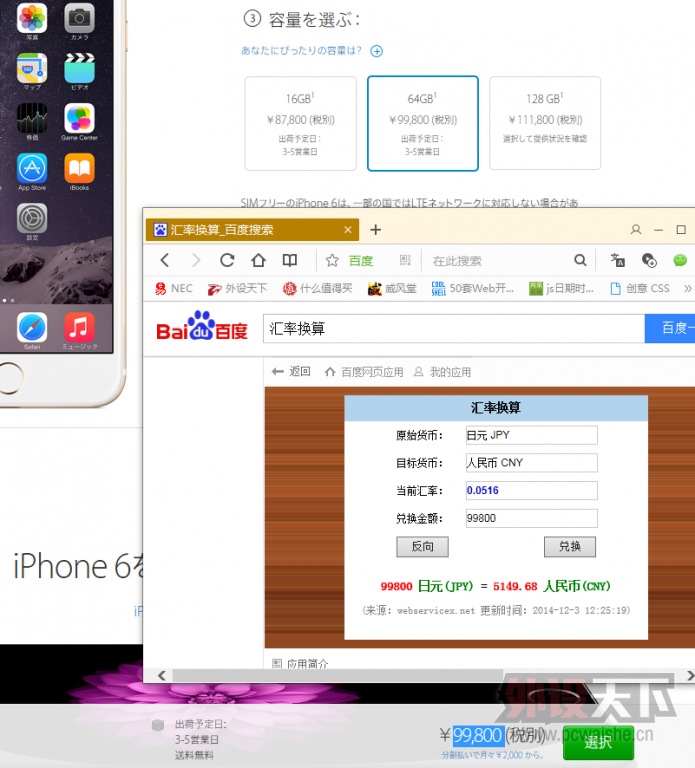Open the 威风堂 bookmark

[392, 288]
